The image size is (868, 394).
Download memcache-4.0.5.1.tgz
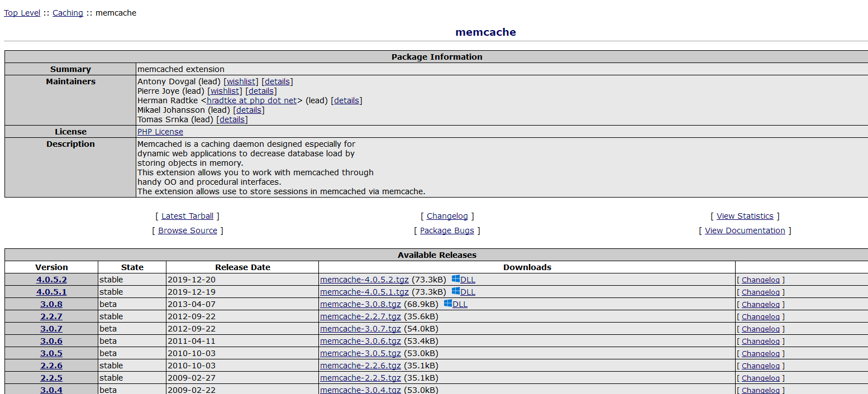point(364,292)
